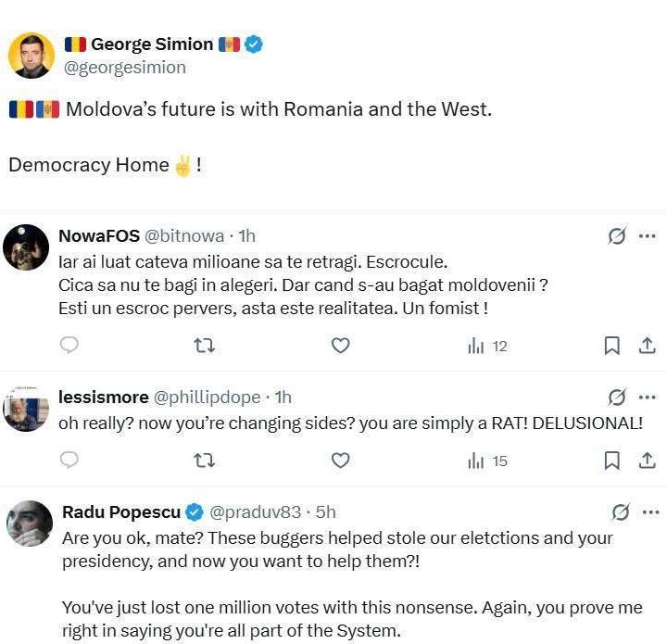
Task: Bookmark the NowaFOS reply
Action: point(611,346)
